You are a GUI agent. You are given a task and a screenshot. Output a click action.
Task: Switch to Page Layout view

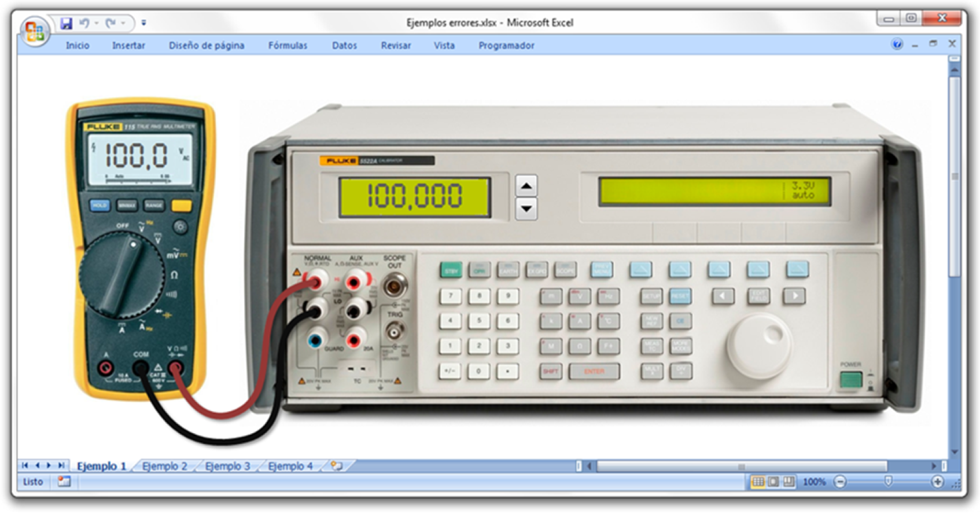pyautogui.click(x=773, y=482)
